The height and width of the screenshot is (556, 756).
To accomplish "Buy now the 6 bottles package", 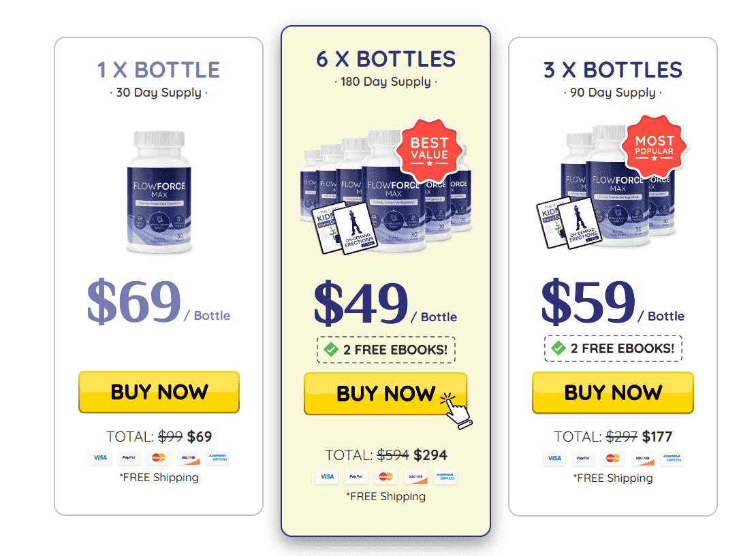I will click(385, 393).
